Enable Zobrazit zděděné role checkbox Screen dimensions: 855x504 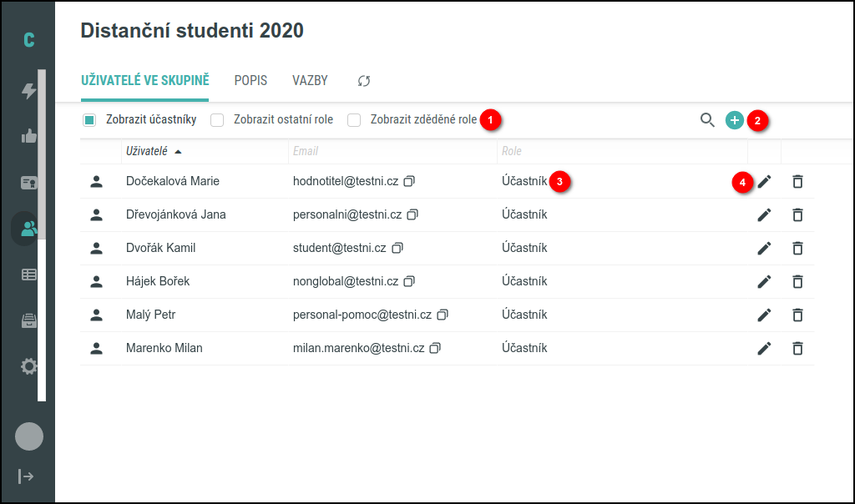click(354, 120)
